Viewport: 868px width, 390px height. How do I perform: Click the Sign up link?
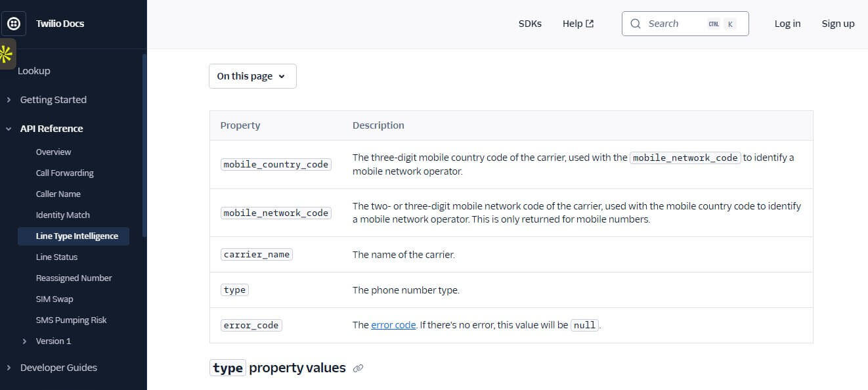838,24
